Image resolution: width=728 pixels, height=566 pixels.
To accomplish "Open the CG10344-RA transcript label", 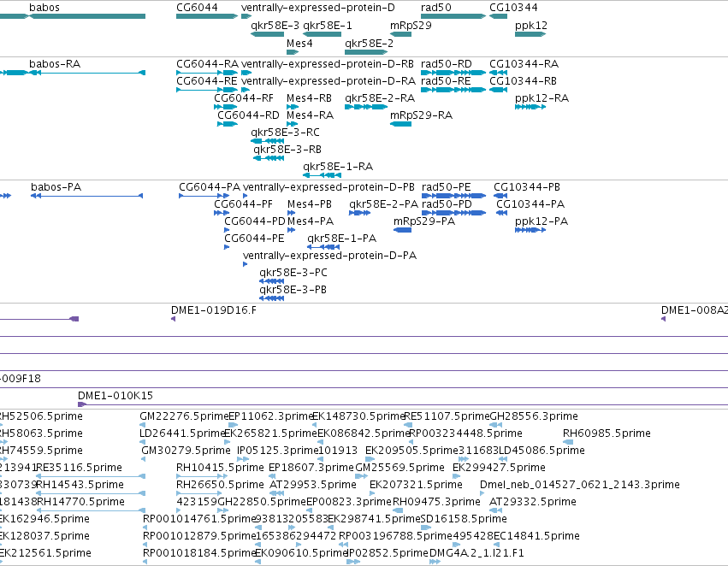I will [x=524, y=64].
